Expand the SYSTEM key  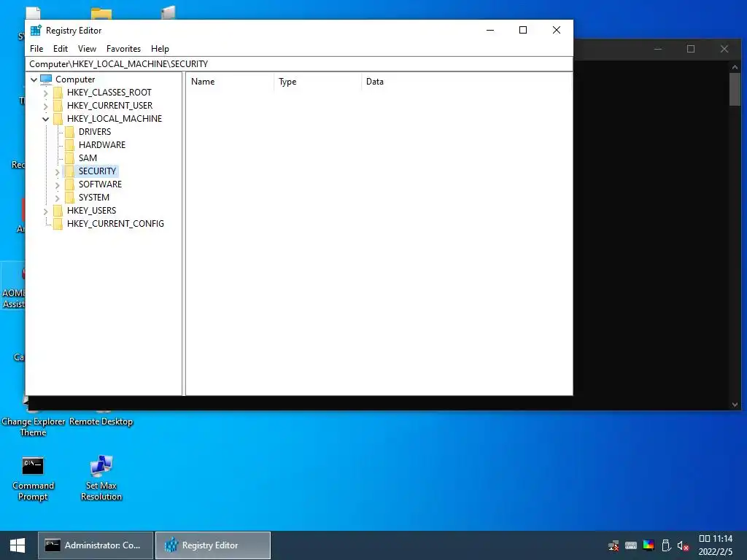(x=57, y=198)
